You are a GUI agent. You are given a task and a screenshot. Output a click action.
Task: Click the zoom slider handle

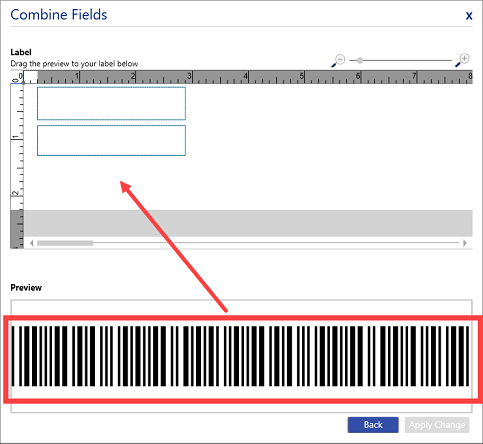(360, 60)
